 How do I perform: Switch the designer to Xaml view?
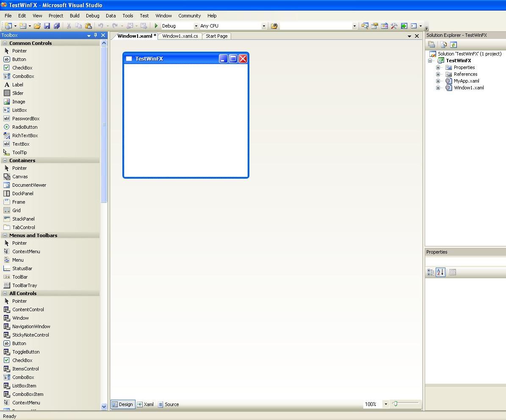click(x=146, y=404)
